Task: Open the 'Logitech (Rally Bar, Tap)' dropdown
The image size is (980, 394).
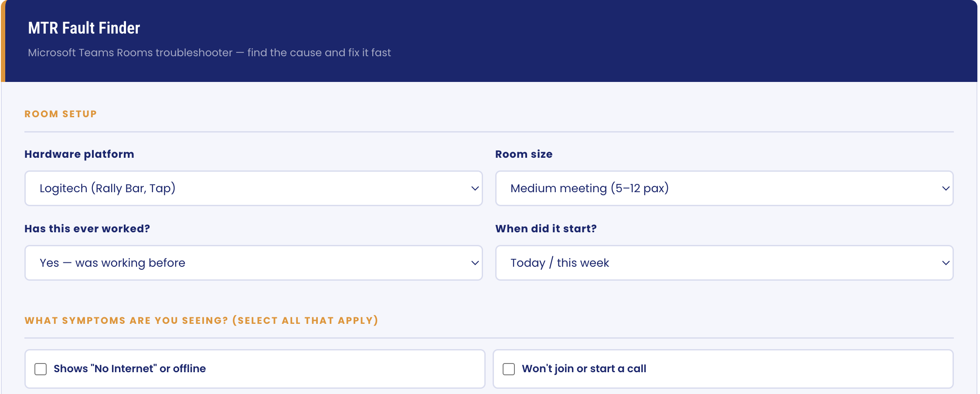Action: 253,188
